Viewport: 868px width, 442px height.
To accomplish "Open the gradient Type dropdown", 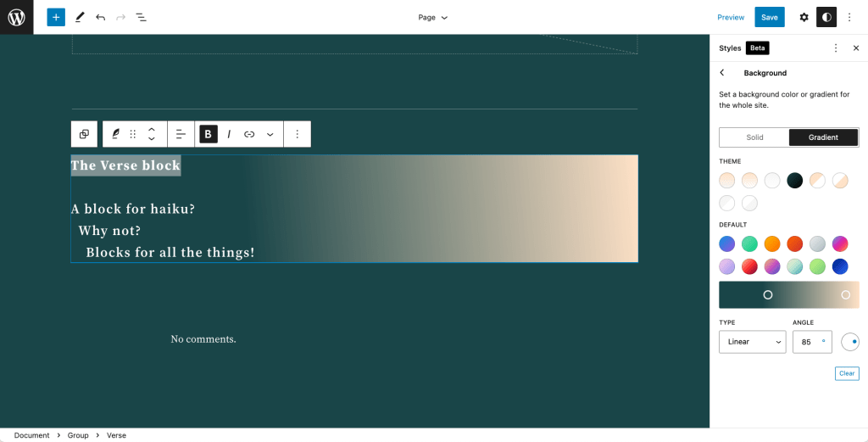I will coord(753,342).
